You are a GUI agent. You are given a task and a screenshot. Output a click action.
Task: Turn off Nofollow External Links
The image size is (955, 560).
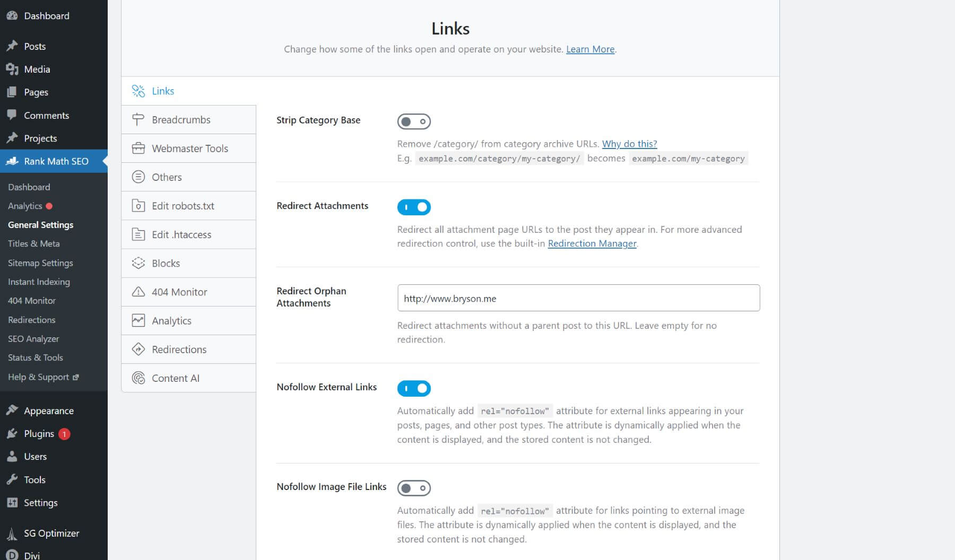pyautogui.click(x=414, y=388)
